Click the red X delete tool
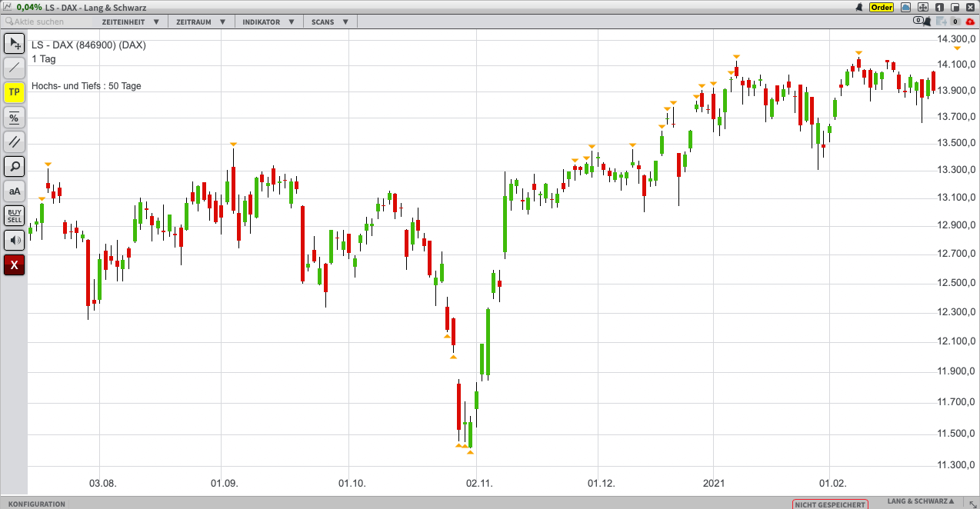980x509 pixels. pos(15,264)
